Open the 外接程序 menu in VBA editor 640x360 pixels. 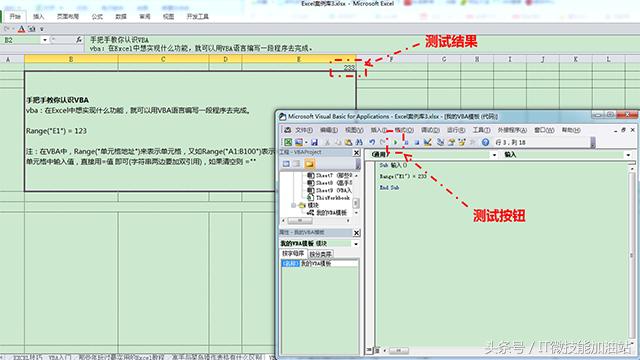point(512,130)
